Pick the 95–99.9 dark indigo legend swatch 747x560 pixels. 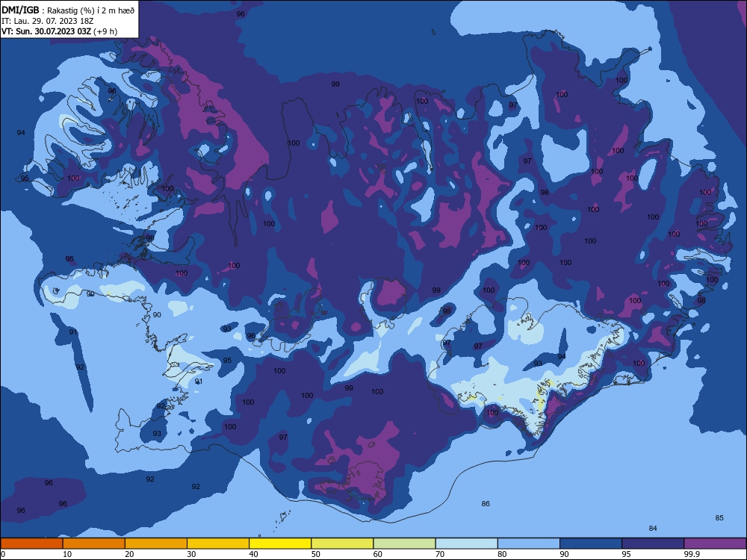click(x=653, y=544)
